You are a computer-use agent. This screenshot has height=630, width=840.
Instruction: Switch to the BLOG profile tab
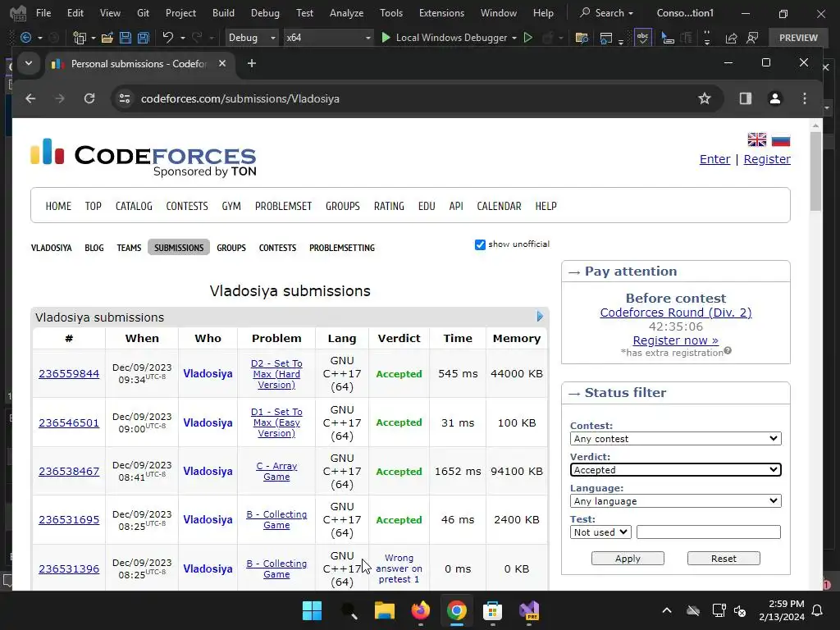(94, 248)
